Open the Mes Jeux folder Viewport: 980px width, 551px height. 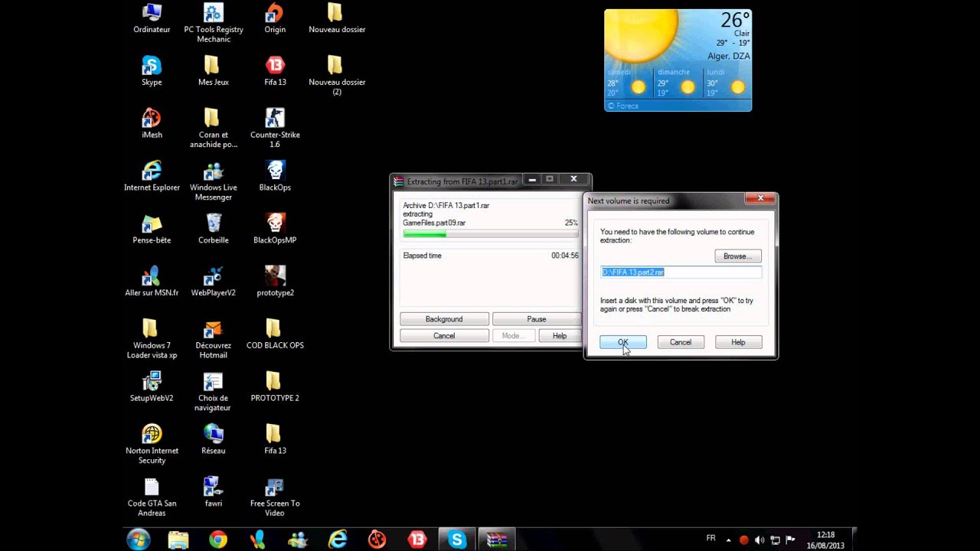click(x=214, y=71)
